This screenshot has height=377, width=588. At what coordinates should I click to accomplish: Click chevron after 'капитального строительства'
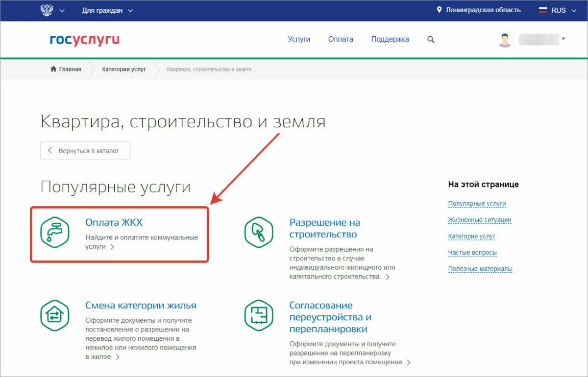[x=388, y=277]
